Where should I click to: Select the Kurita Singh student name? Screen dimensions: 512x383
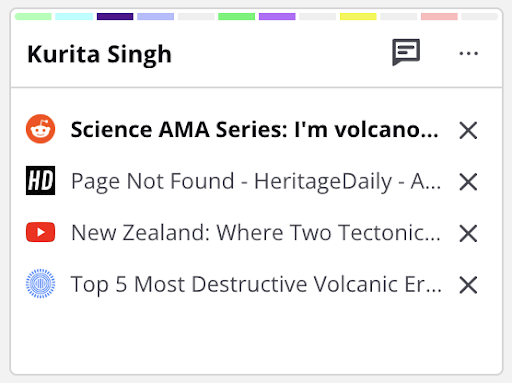tap(99, 54)
